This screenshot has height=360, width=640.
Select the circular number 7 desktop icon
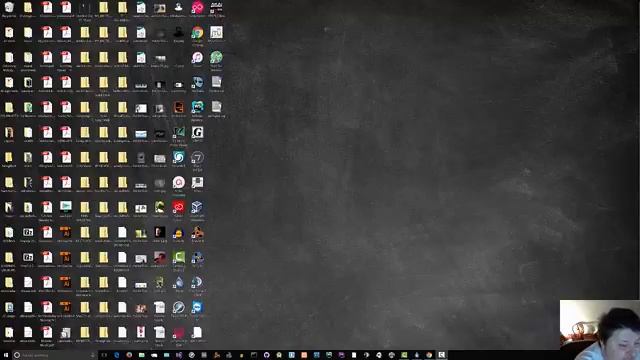point(198,158)
